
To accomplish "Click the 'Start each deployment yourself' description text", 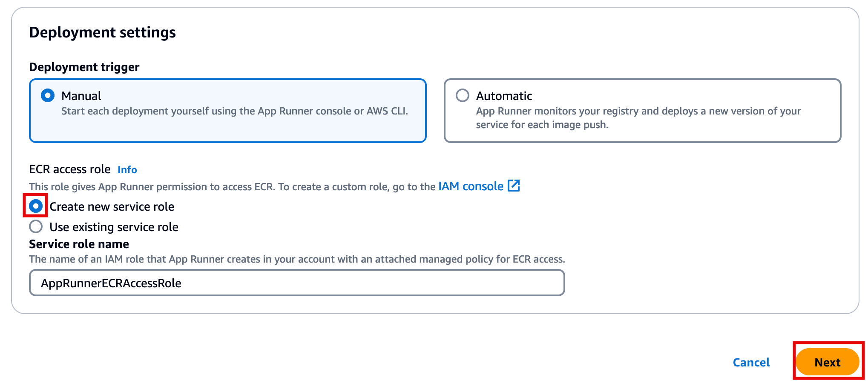I will point(235,111).
